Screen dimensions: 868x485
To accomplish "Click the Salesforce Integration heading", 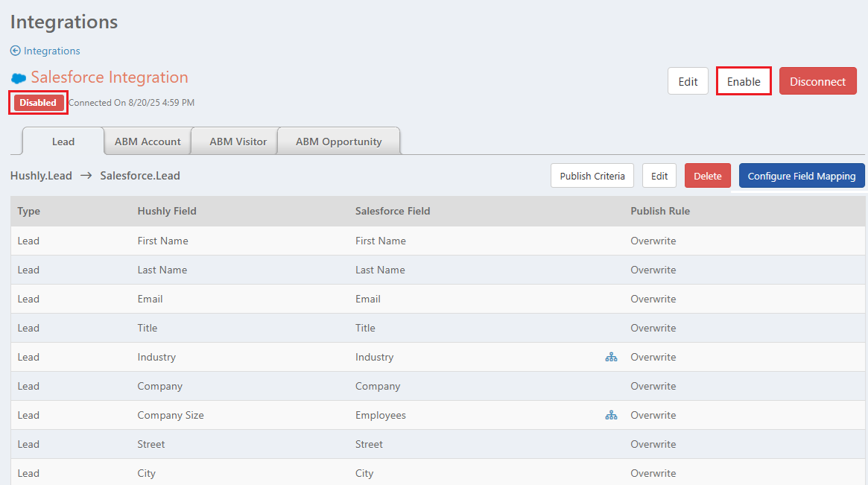I will click(110, 77).
